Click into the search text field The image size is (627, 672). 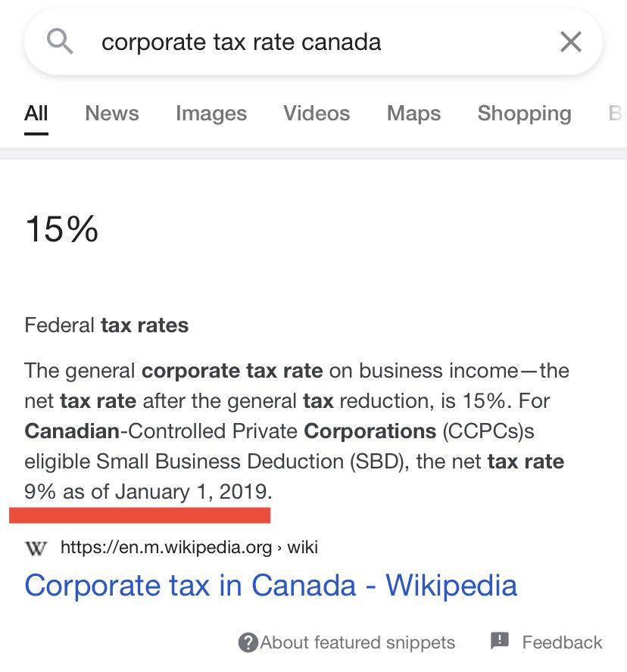[303, 42]
